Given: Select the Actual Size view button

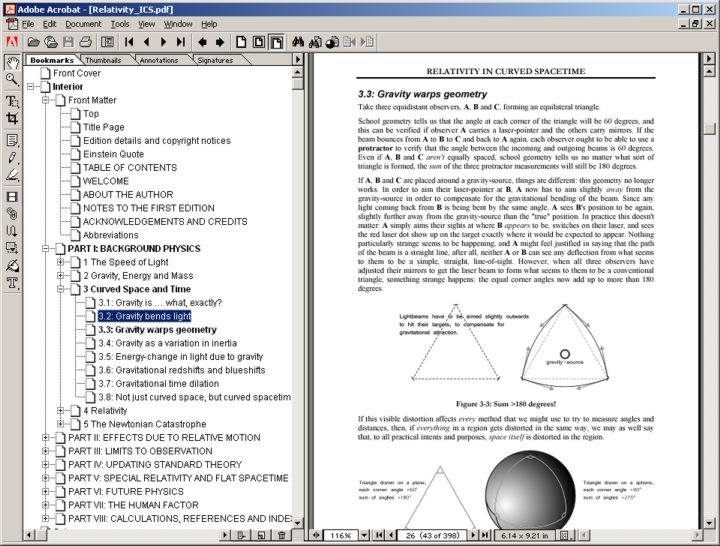Looking at the screenshot, I should (241, 42).
